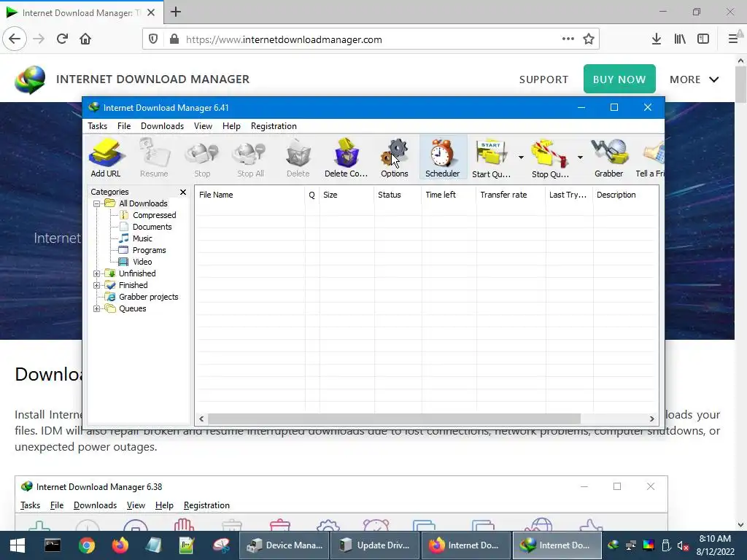Open the SUPPORT link on website
747x560 pixels.
[x=543, y=79]
